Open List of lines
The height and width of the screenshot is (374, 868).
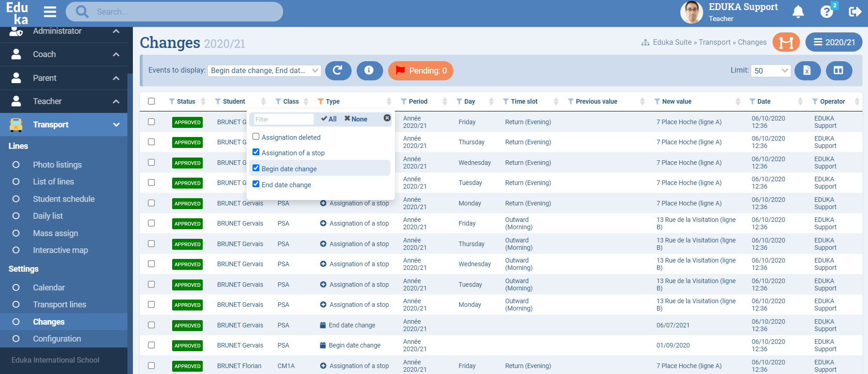click(x=53, y=182)
